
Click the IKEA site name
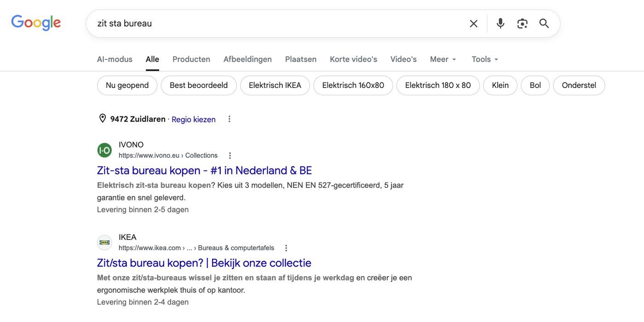click(x=127, y=237)
